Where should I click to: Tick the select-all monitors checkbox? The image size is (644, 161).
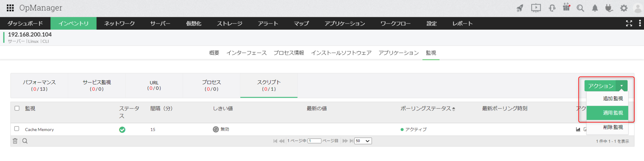(17, 108)
